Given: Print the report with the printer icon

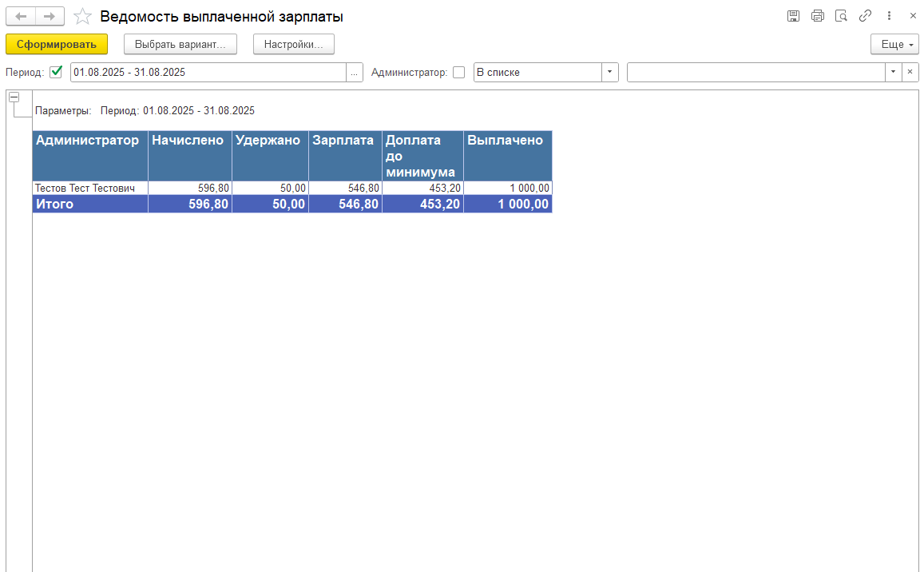Looking at the screenshot, I should [817, 16].
